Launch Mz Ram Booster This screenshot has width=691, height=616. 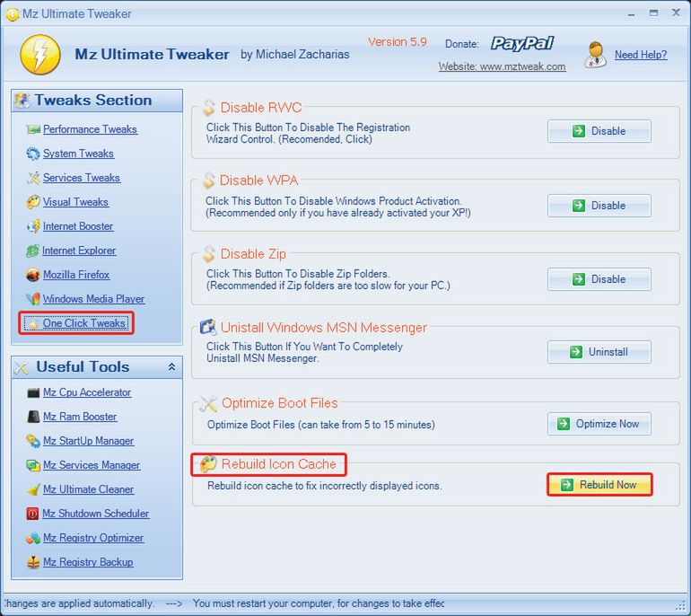[80, 417]
